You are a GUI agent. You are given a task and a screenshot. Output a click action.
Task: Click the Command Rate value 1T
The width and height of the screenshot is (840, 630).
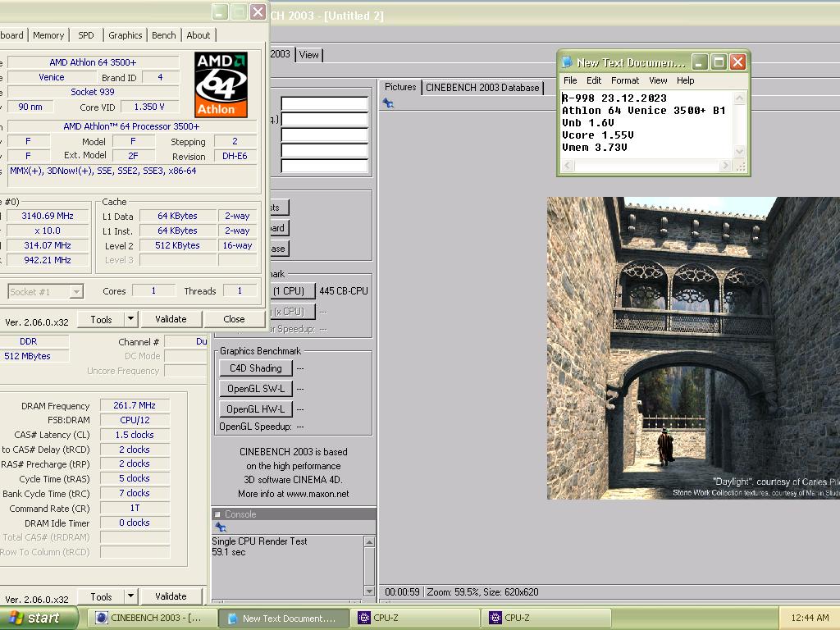pyautogui.click(x=135, y=508)
